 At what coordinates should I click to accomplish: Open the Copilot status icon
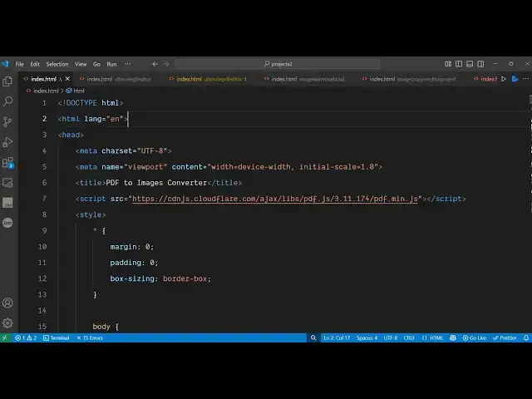click(x=452, y=337)
